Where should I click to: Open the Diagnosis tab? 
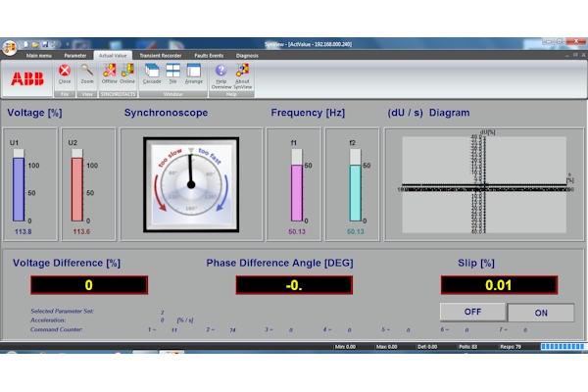[x=247, y=56]
